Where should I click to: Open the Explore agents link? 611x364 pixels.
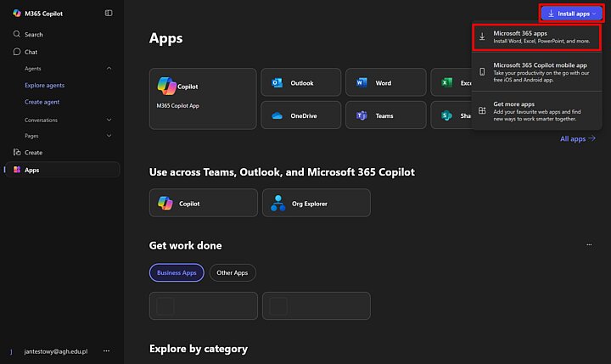coord(44,86)
